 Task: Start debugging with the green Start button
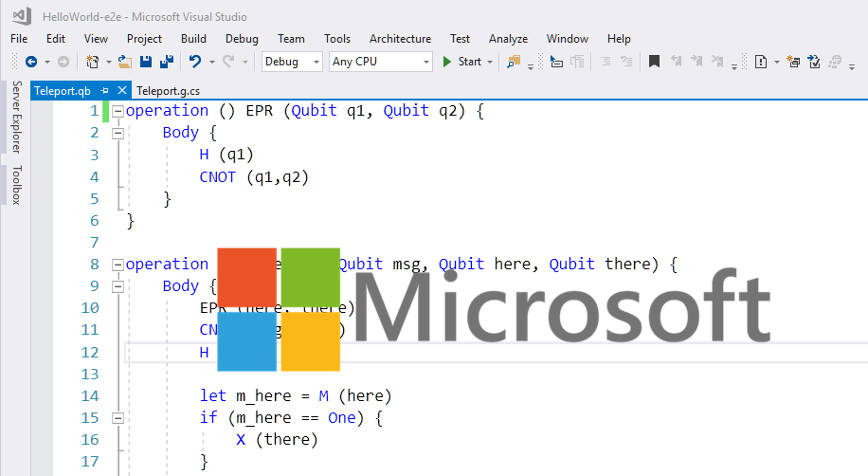tap(462, 62)
